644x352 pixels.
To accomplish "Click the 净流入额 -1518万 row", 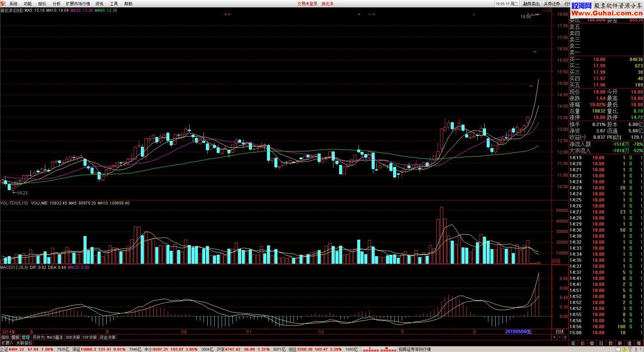I will click(x=606, y=144).
